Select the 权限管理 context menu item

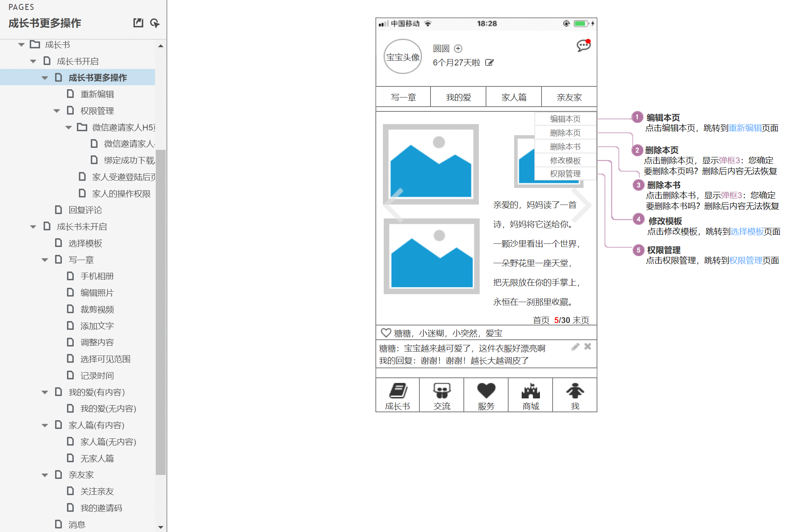[x=564, y=174]
